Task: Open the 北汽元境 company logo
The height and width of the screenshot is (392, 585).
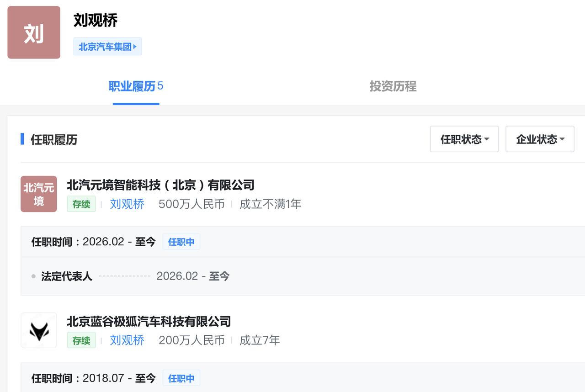Action: (39, 194)
